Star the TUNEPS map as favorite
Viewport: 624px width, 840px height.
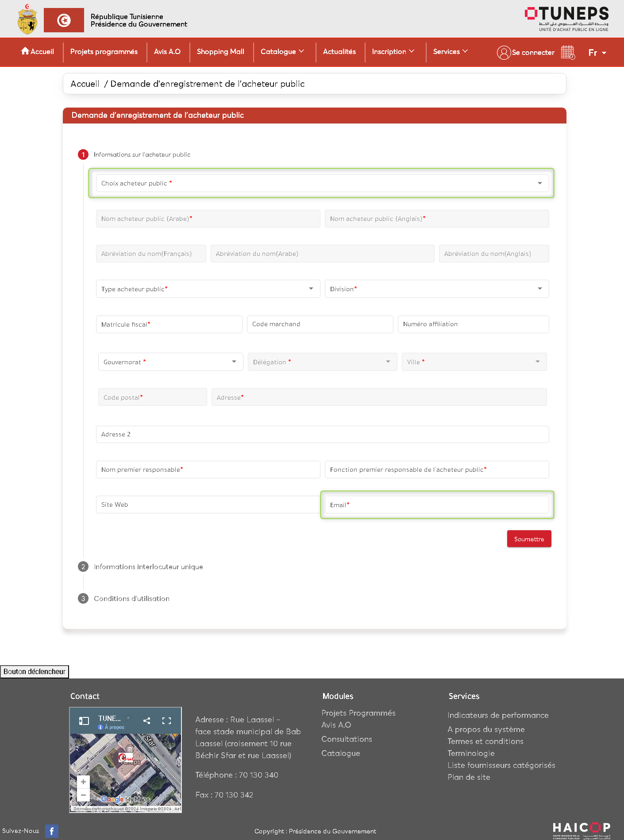pyautogui.click(x=128, y=718)
